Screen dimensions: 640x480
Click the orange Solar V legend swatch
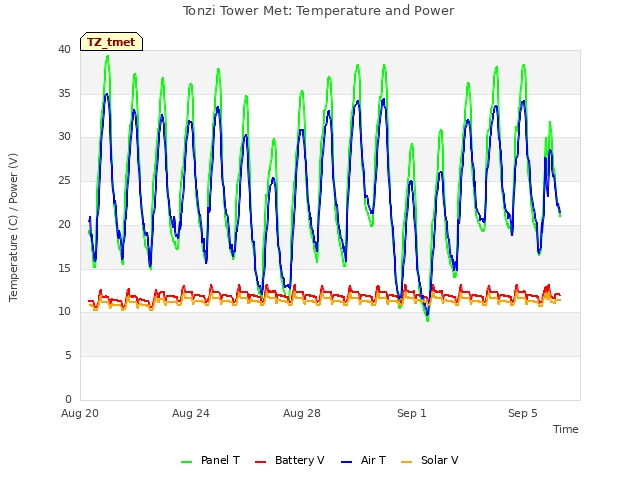pyautogui.click(x=407, y=462)
